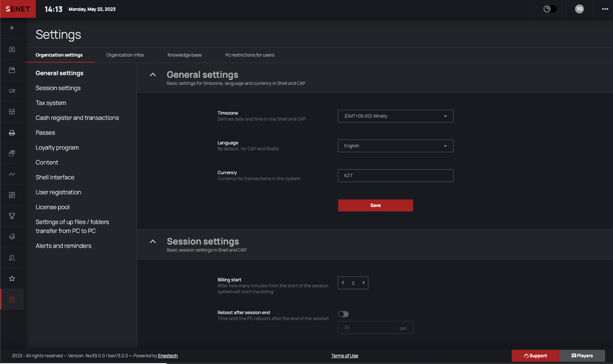
Task: Select User registration menu item
Action: tap(58, 192)
